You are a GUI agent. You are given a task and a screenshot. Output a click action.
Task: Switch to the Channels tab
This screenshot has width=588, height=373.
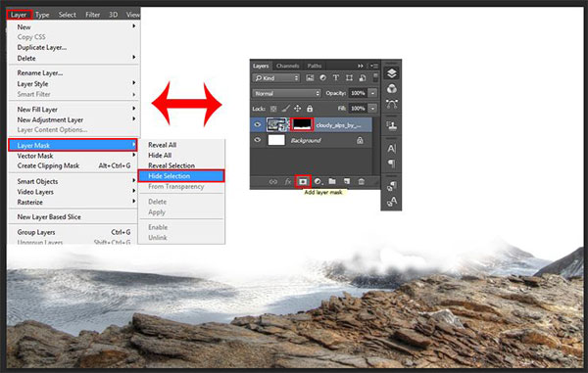[287, 66]
